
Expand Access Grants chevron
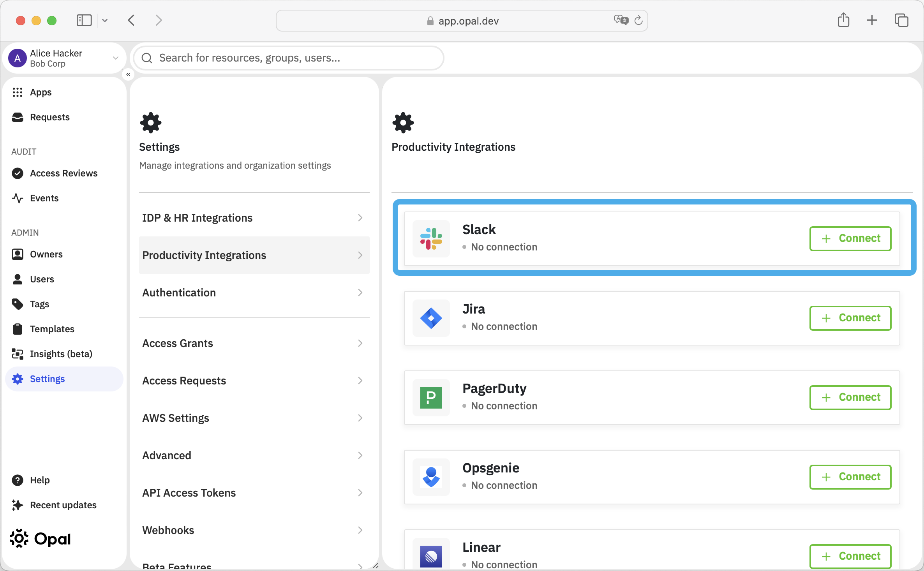[x=360, y=343]
